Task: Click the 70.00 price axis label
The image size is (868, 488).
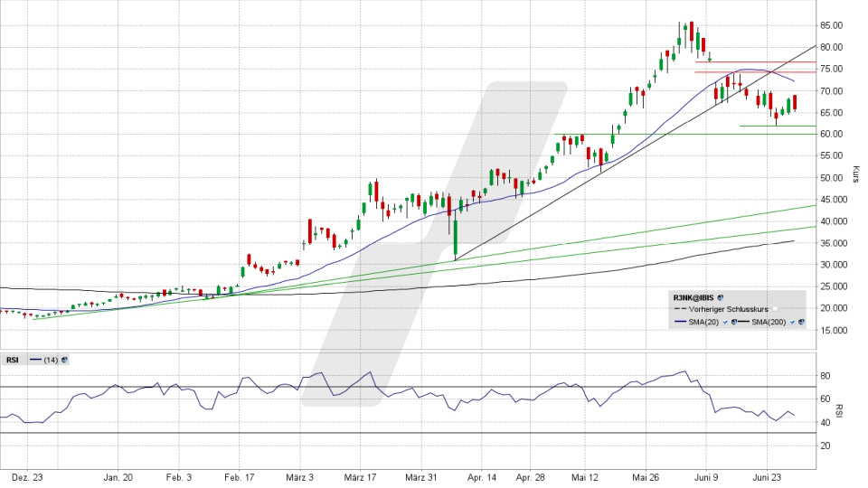Action: [832, 90]
